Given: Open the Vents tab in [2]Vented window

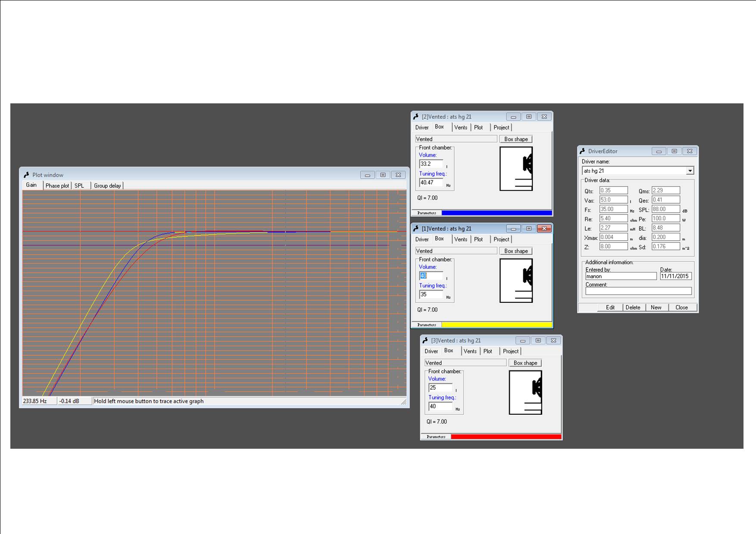Looking at the screenshot, I should coord(460,127).
